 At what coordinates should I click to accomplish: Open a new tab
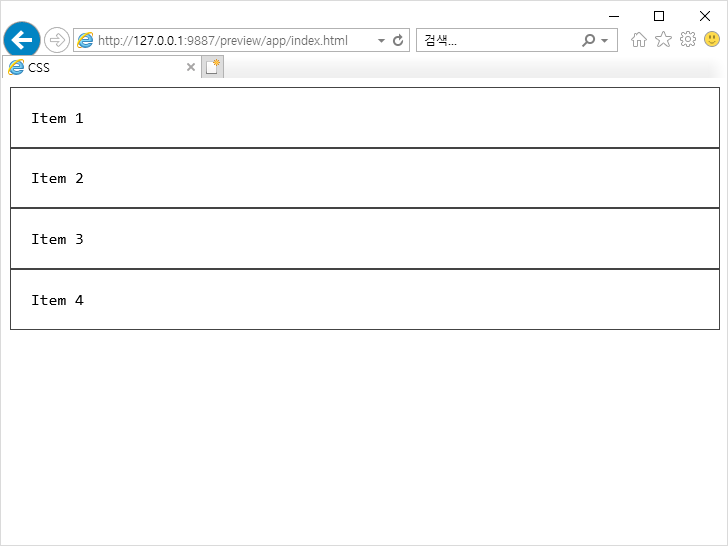[x=213, y=67]
